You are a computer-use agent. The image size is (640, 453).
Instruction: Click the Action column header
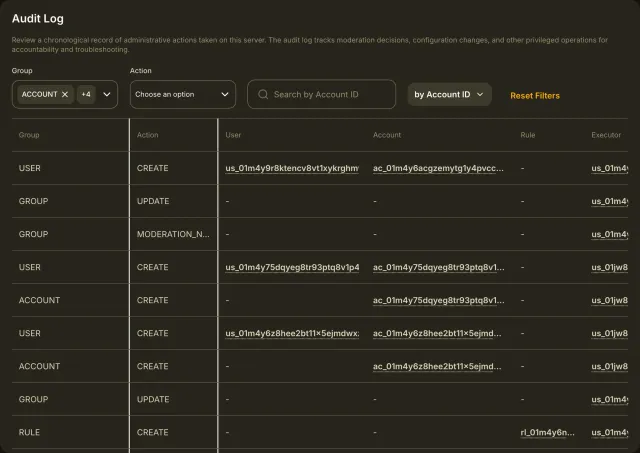point(147,135)
